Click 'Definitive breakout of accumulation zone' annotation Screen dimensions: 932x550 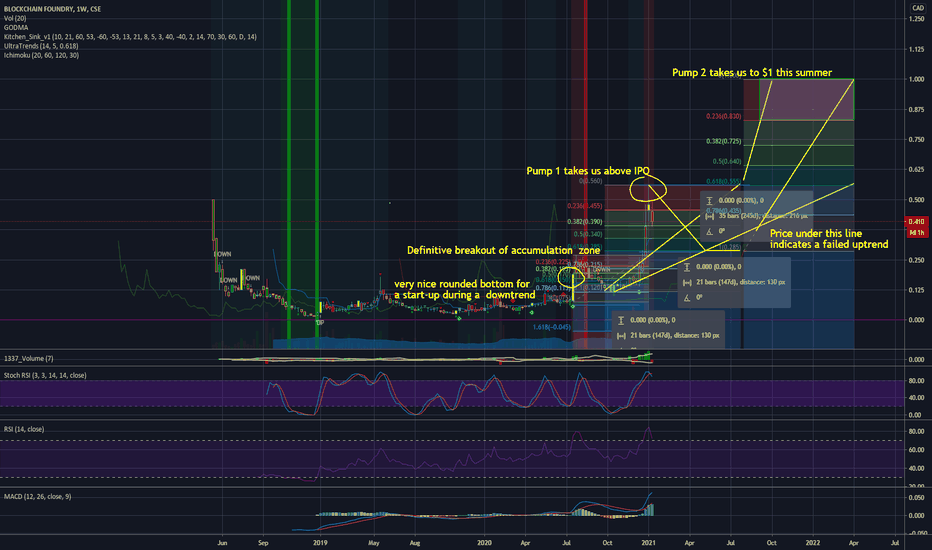[503, 250]
